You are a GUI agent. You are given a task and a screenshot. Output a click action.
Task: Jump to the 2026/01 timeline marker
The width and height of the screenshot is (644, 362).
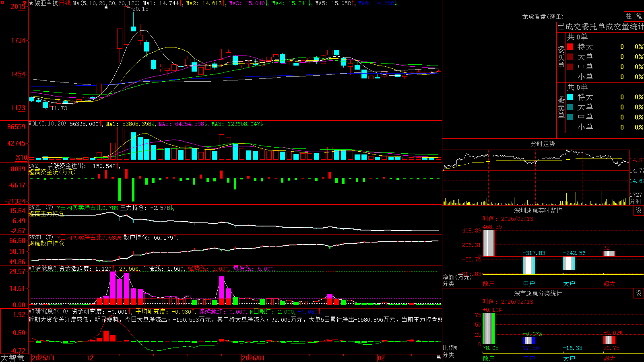tap(254, 358)
